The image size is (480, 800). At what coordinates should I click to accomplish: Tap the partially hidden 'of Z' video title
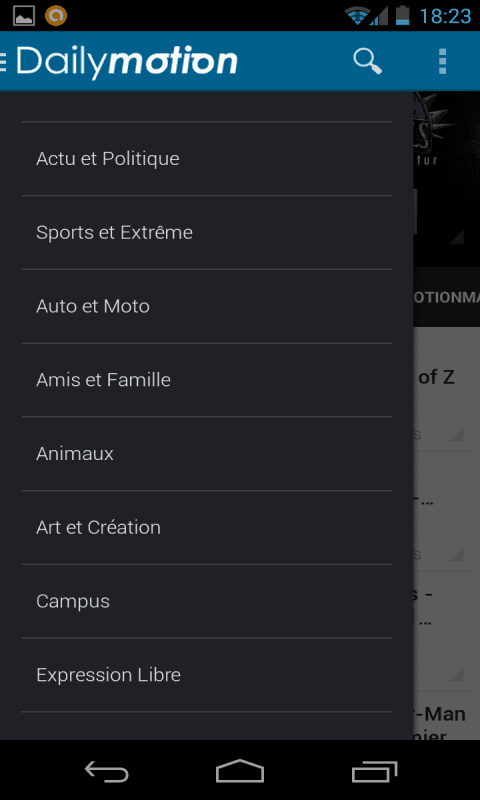coord(436,378)
